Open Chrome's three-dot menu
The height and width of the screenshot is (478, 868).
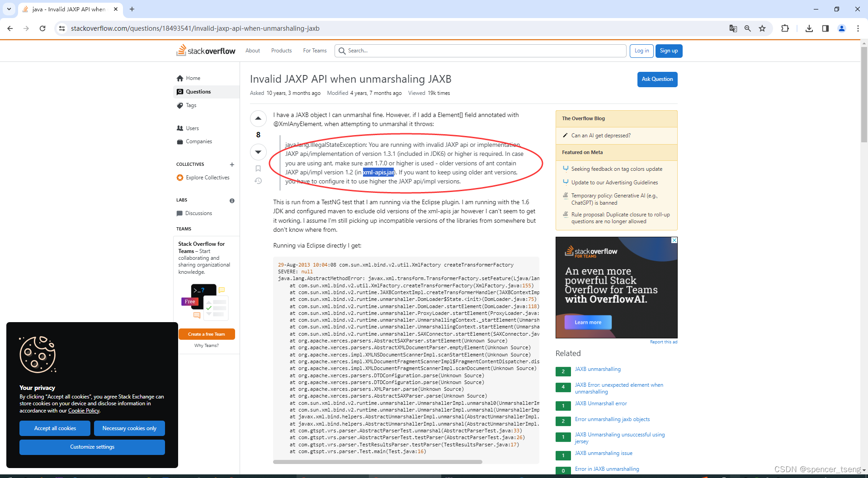tap(859, 28)
